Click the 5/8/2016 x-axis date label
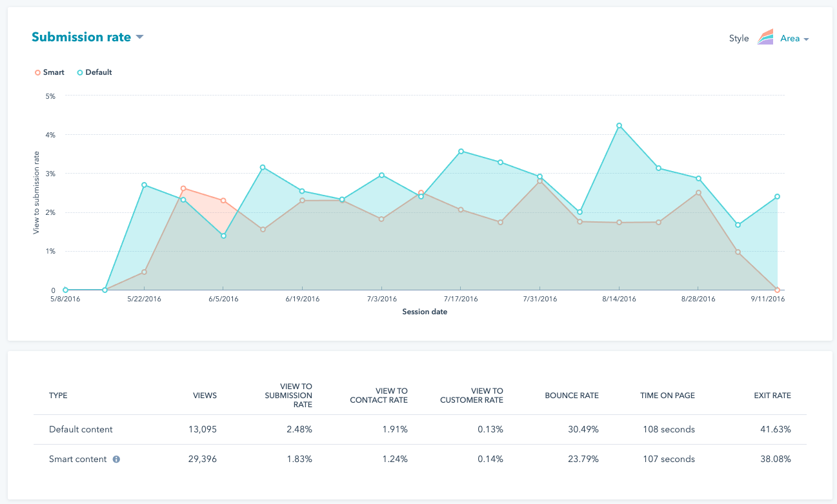 tap(65, 299)
